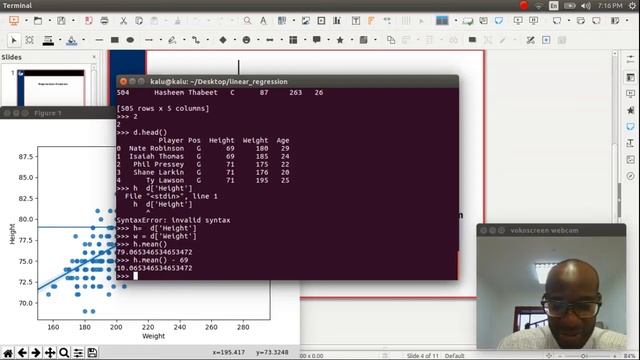
Task: Activate Zoom-to-rectangle tool in Figure 1
Action: click(x=64, y=353)
